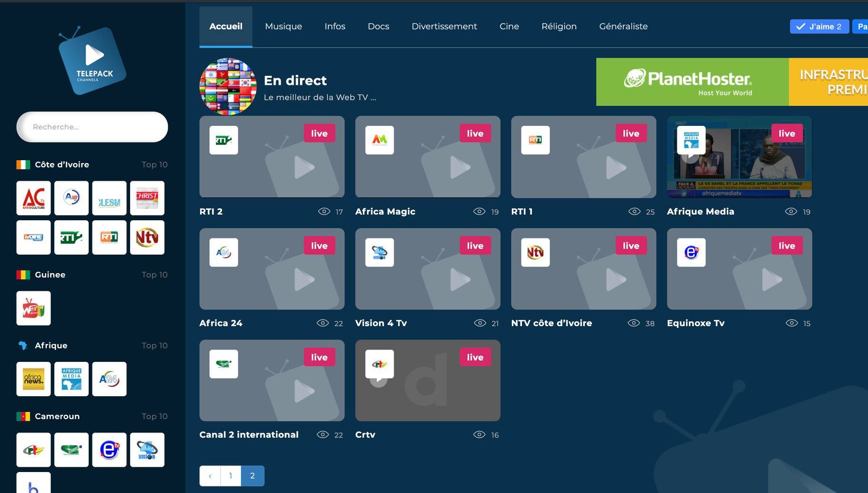The width and height of the screenshot is (868, 493).
Task: Switch to the Musique tab
Action: coord(284,27)
